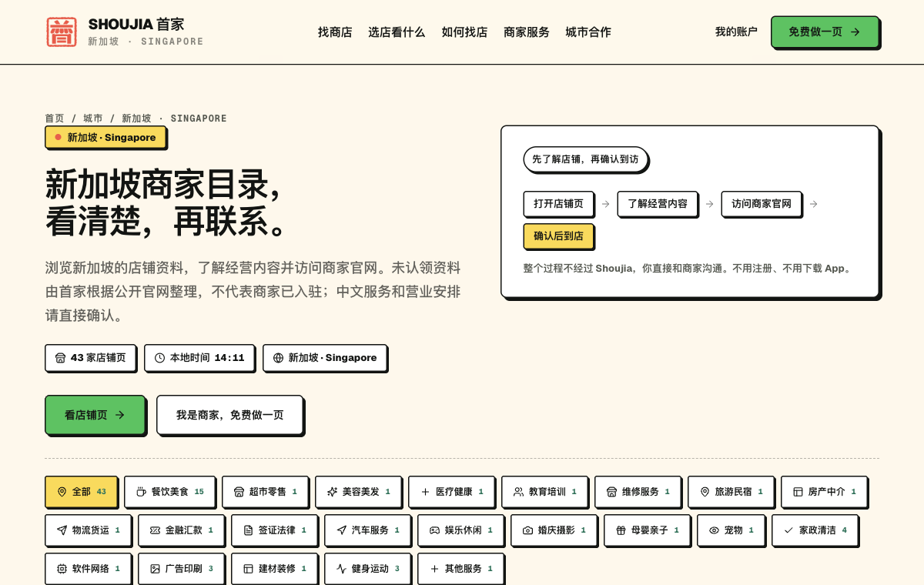
Task: Click the layout icon on 建材装修 chip
Action: [248, 569]
